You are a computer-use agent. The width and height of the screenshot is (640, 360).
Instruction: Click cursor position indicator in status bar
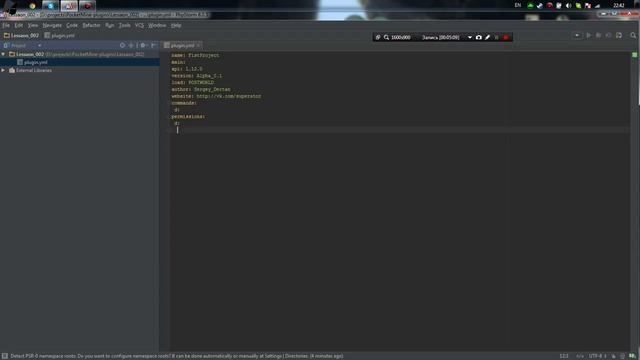click(564, 356)
